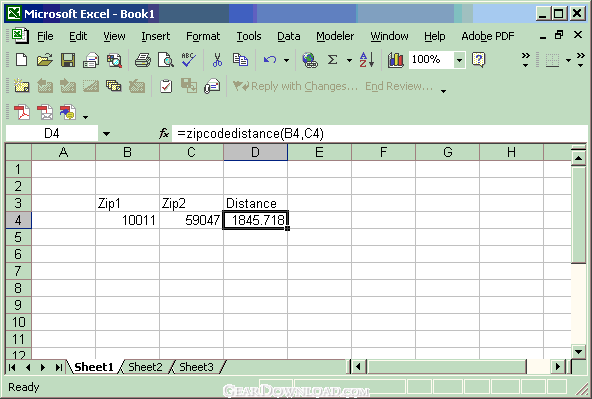Open the Format menu
This screenshot has height=399, width=592.
click(203, 36)
